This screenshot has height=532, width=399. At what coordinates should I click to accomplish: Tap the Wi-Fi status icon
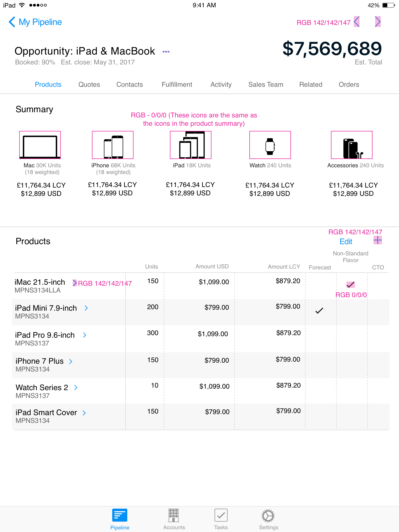(x=22, y=5)
